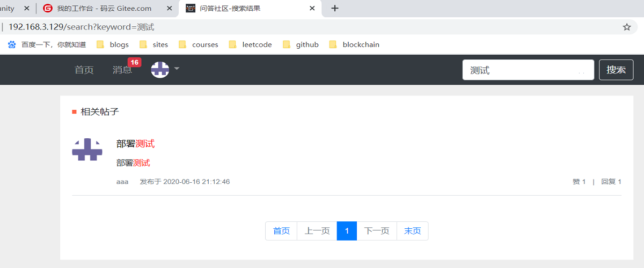Open the 部署测试 post title link
644x268 pixels.
pyautogui.click(x=135, y=144)
